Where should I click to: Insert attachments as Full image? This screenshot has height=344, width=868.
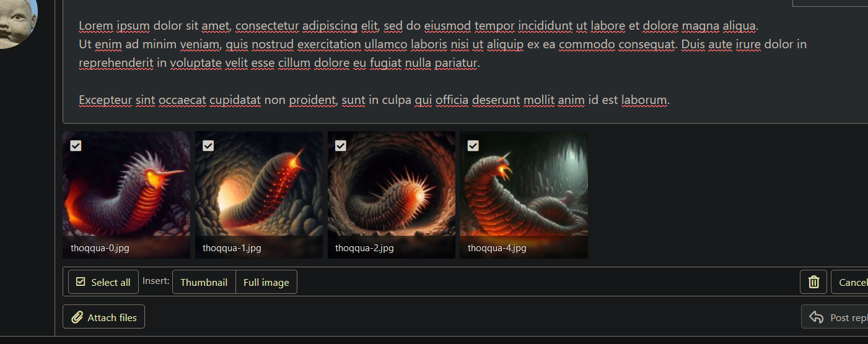click(x=266, y=282)
